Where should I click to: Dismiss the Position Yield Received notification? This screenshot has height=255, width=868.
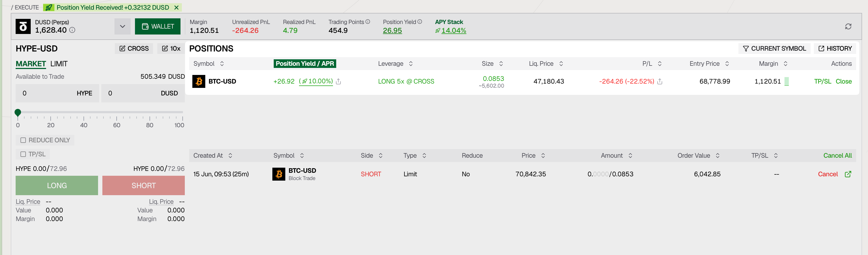pos(176,8)
